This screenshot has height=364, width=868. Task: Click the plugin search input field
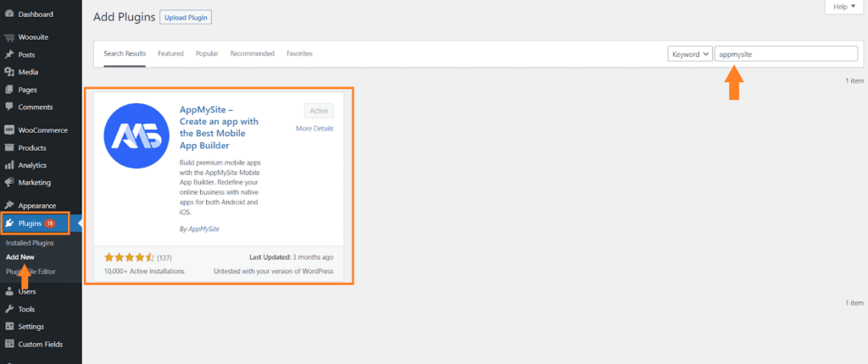(786, 54)
